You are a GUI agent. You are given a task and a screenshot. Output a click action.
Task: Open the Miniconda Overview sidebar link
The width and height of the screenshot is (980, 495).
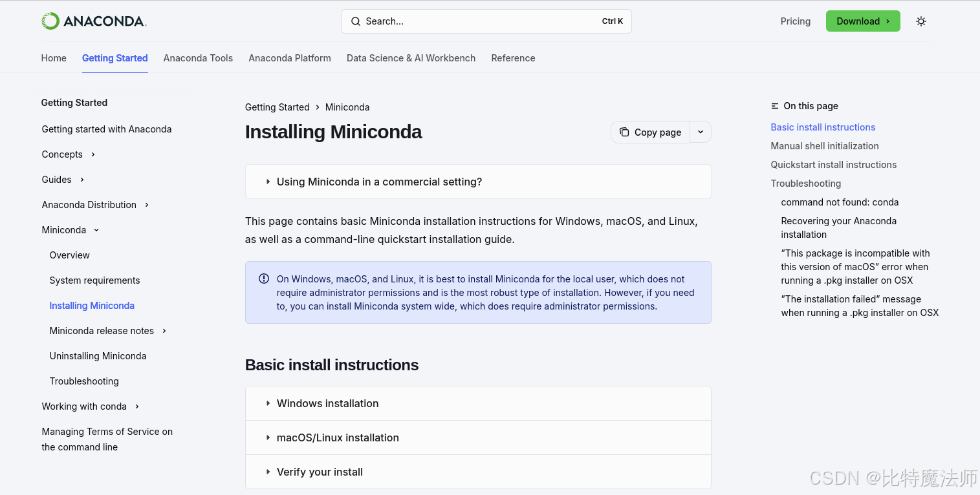pos(70,255)
